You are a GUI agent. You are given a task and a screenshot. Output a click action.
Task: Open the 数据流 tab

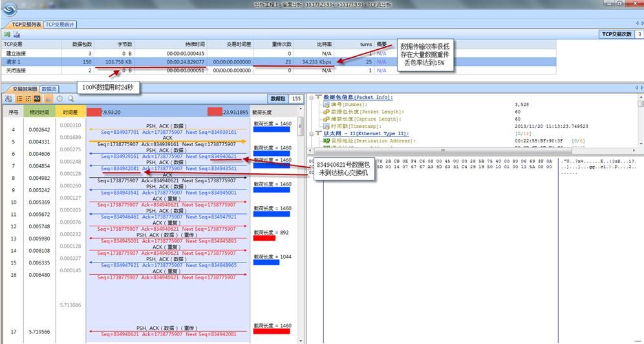pos(49,89)
